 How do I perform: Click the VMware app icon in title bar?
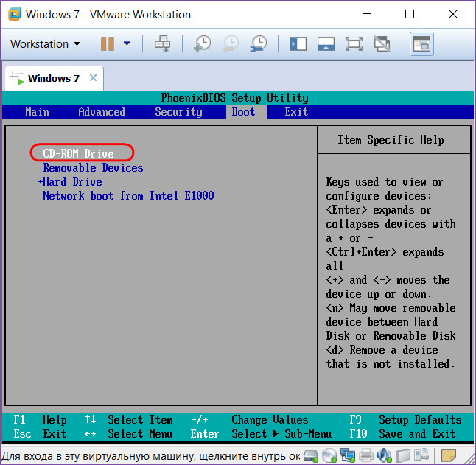click(15, 14)
